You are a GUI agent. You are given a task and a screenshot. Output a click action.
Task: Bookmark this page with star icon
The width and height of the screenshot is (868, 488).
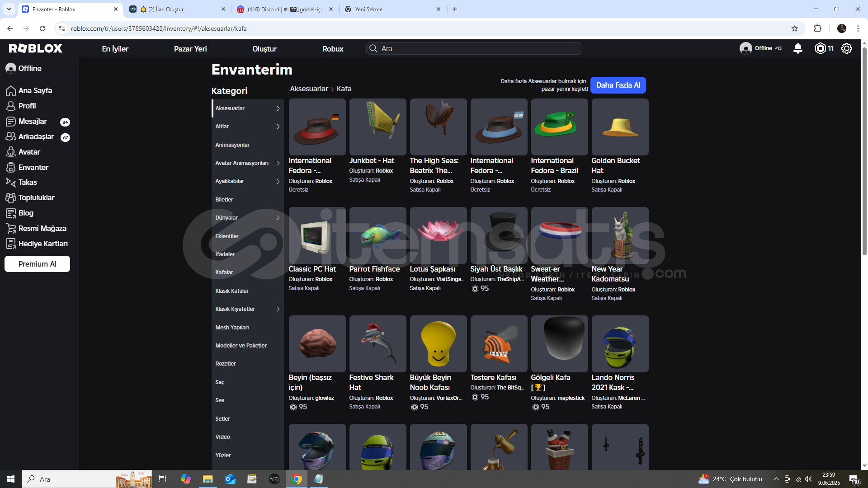(795, 28)
